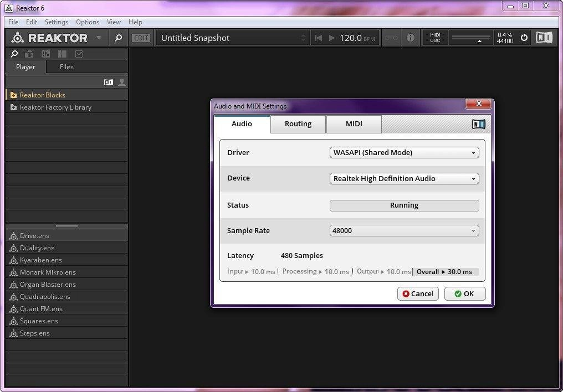Click the 120.0 BPM tempo field
The height and width of the screenshot is (392, 563).
coord(357,38)
